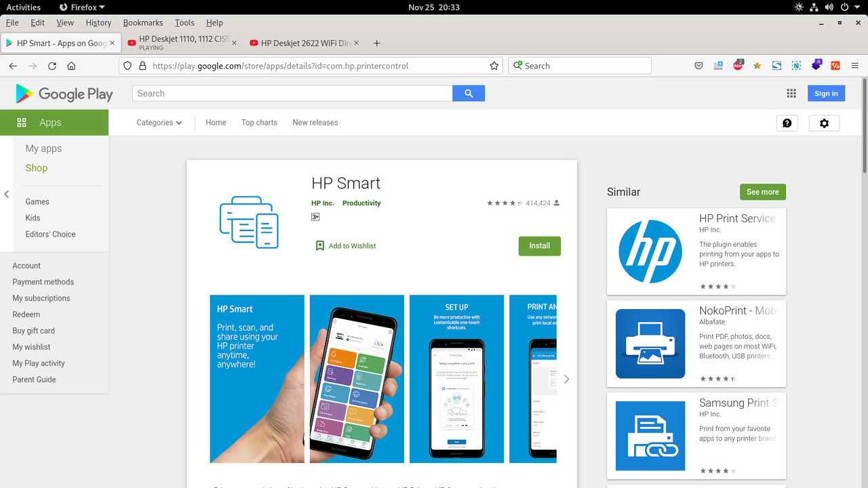Open the File menu
Screen dimensions: 868x488
(12, 22)
